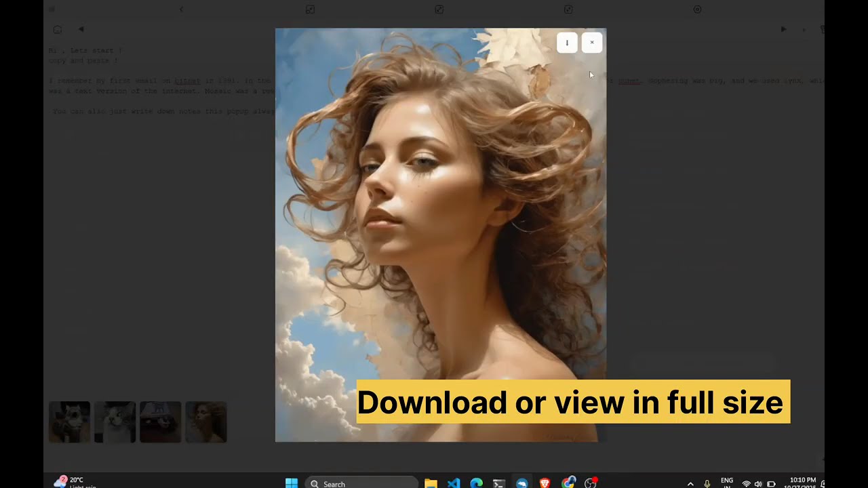Open the woman portrait thumbnail
868x488 pixels.
click(x=205, y=422)
